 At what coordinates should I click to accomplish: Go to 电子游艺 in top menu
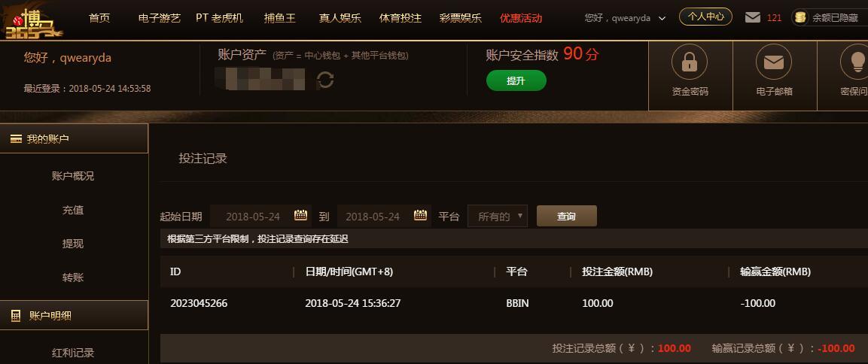click(160, 18)
